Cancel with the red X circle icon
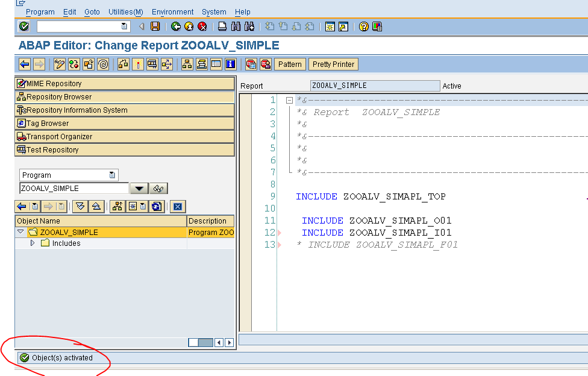The image size is (588, 376). [202, 26]
